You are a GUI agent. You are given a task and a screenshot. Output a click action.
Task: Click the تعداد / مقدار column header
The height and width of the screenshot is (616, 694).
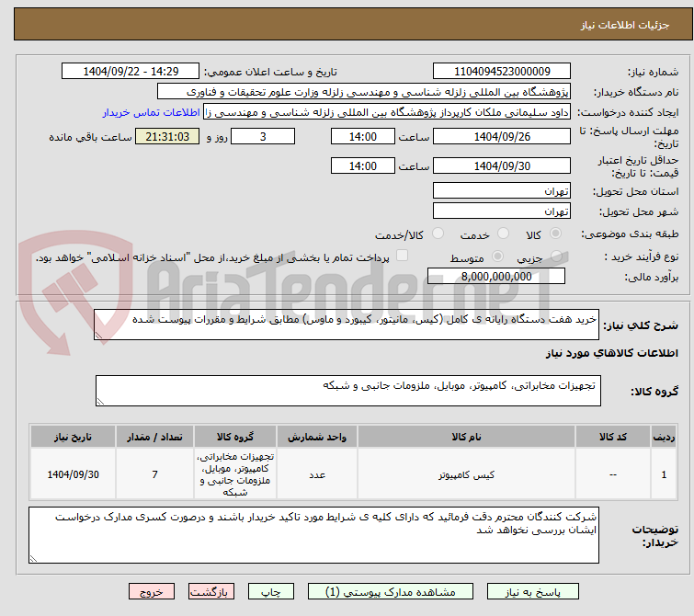tap(155, 437)
